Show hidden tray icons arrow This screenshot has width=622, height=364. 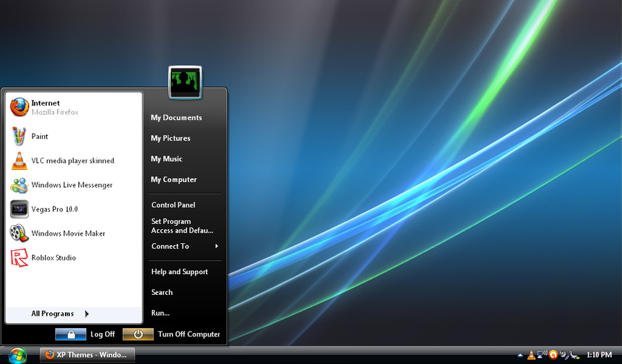click(520, 355)
